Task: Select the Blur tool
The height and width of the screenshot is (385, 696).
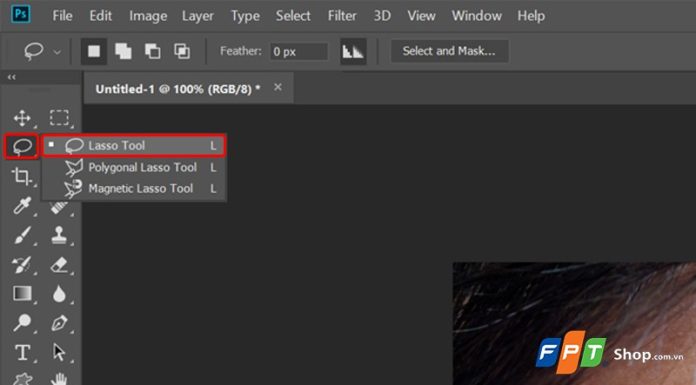Action: [59, 294]
